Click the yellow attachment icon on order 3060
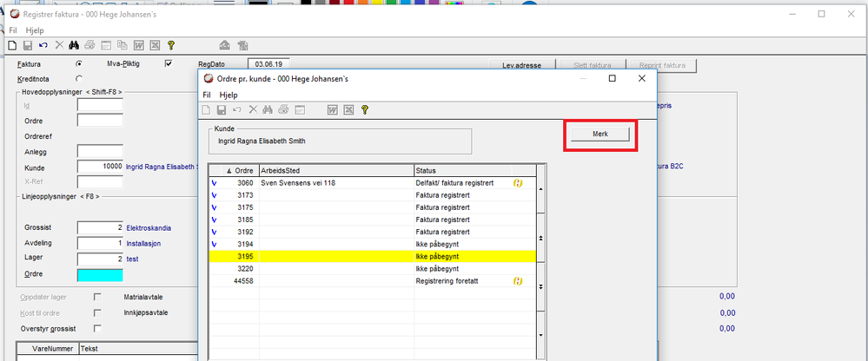 518,183
